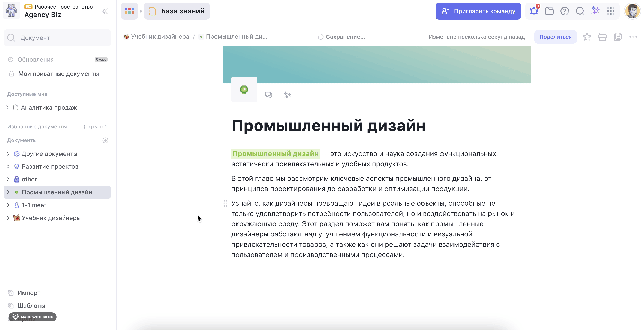Click Поделиться button

pos(555,37)
